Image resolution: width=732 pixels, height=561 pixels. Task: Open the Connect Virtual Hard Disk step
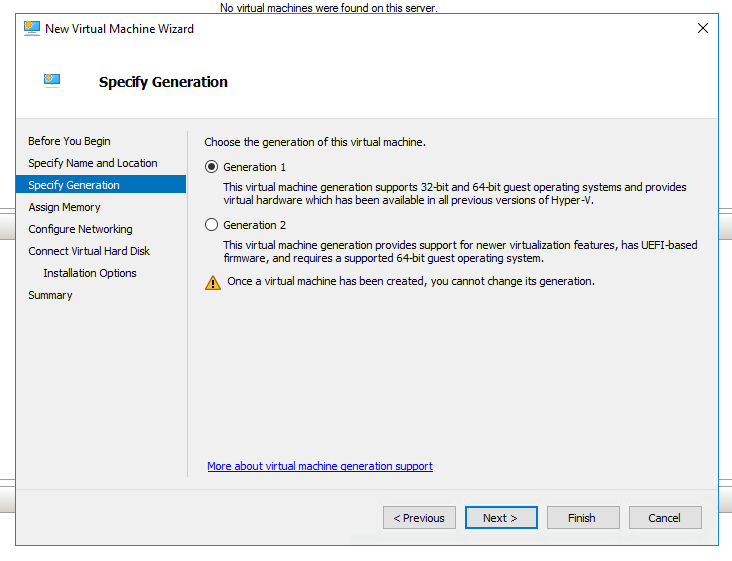click(89, 251)
